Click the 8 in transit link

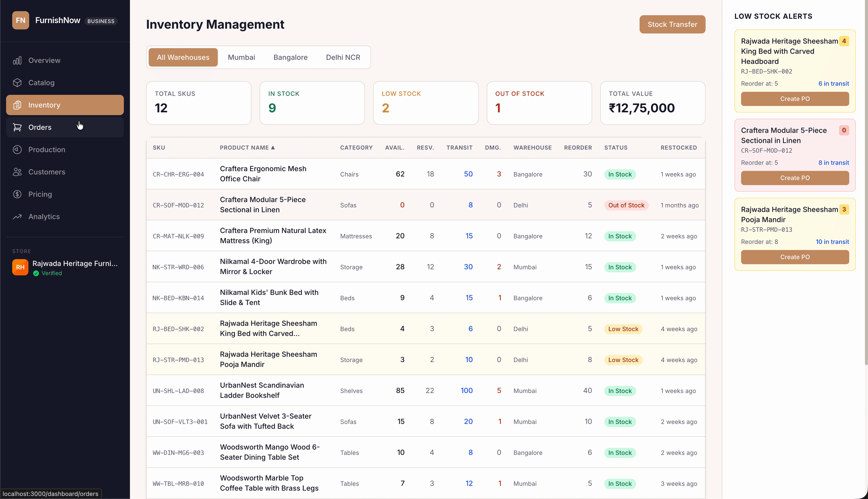[833, 163]
